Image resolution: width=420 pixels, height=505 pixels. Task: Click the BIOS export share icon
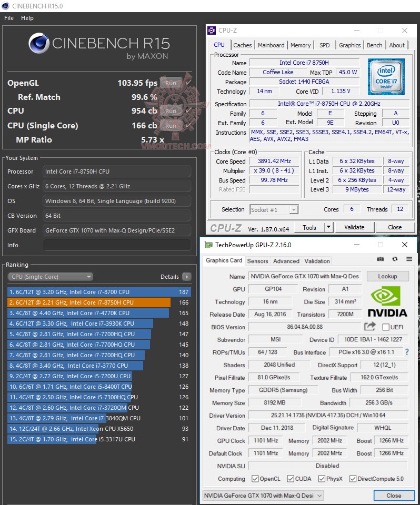click(x=369, y=327)
